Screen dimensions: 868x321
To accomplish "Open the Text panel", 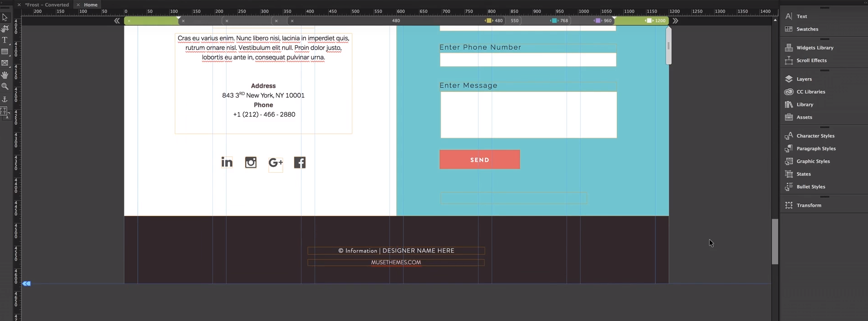I will pyautogui.click(x=802, y=16).
